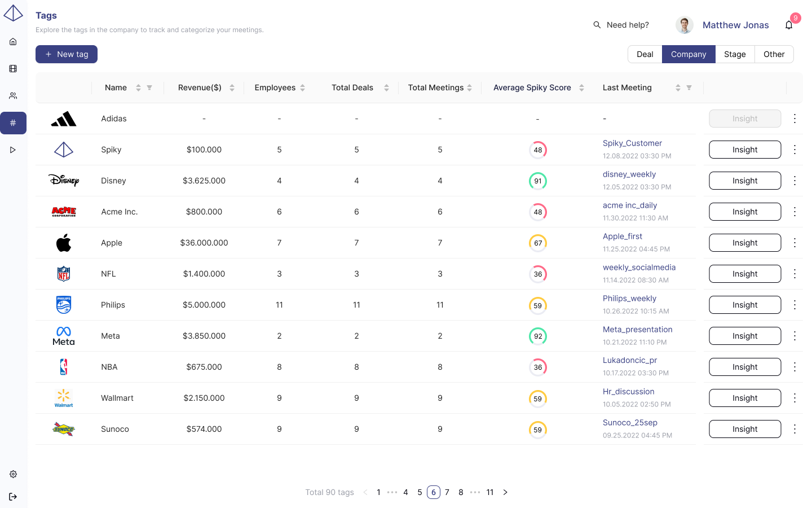Screen dimensions: 812x508
Task: Click the search magnifier icon beside Need help
Action: pos(597,25)
